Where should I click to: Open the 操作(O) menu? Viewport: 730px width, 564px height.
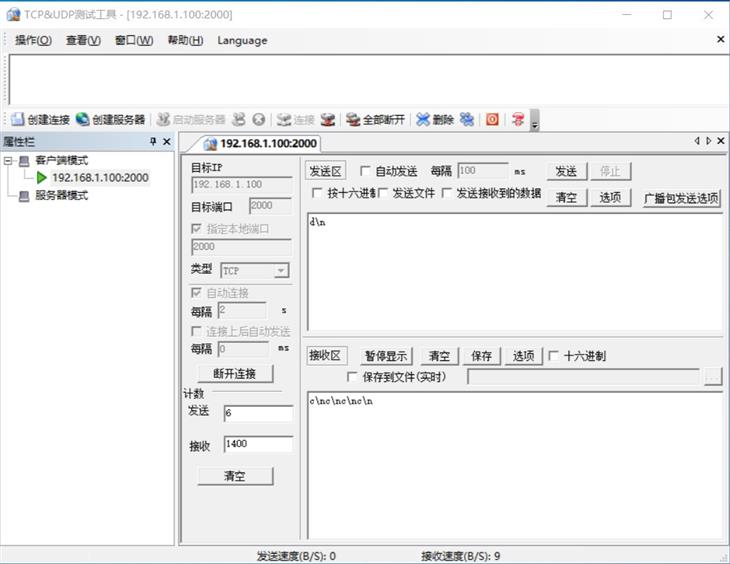[34, 41]
